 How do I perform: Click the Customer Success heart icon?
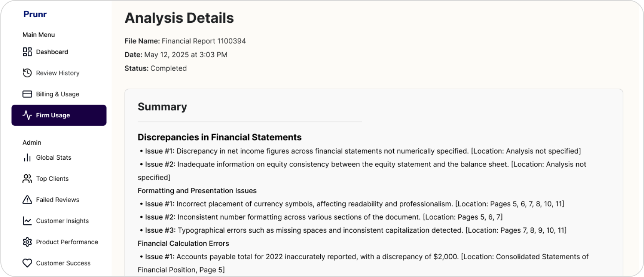27,263
